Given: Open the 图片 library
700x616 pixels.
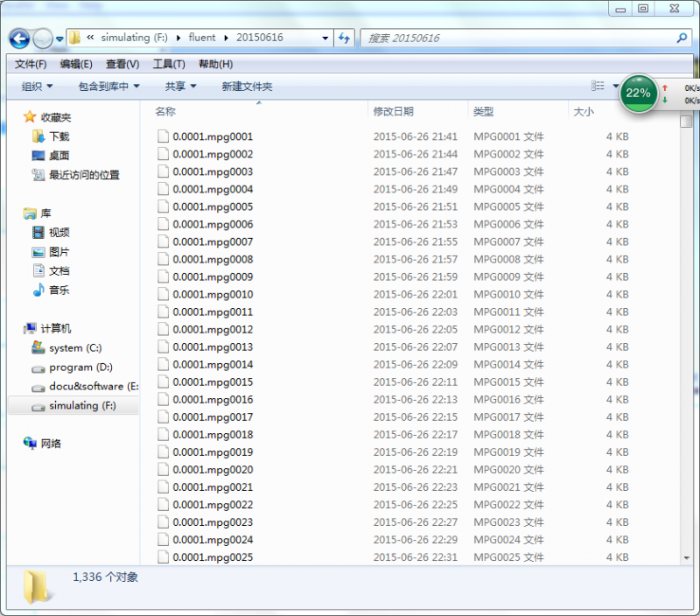Looking at the screenshot, I should [51, 252].
